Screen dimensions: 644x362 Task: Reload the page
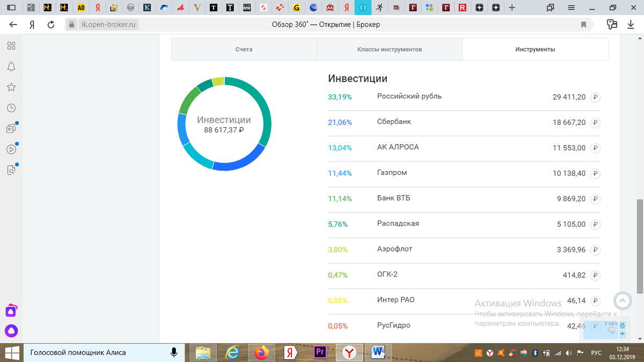[x=51, y=25]
